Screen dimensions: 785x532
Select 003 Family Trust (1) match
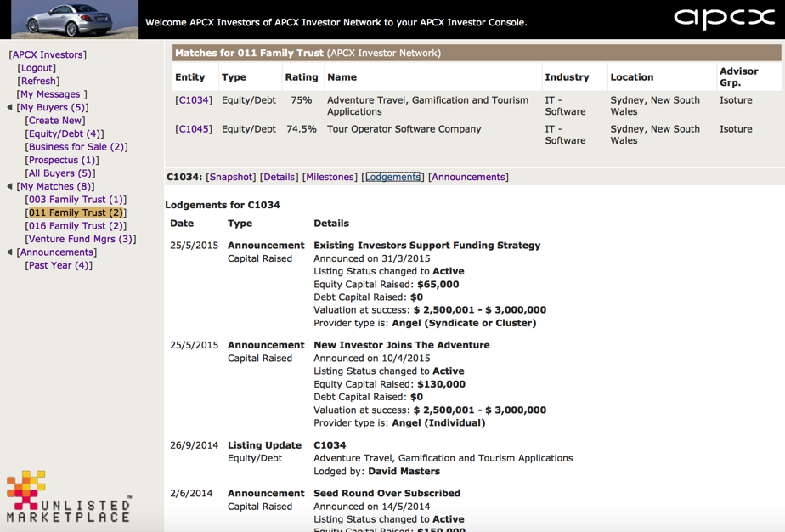pos(76,200)
